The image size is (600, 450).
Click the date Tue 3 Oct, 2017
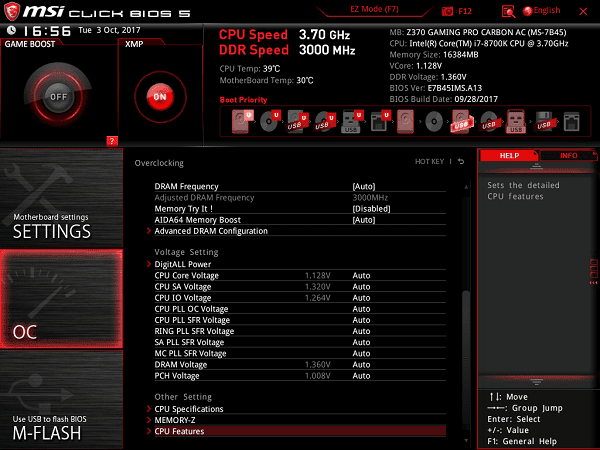(x=109, y=30)
